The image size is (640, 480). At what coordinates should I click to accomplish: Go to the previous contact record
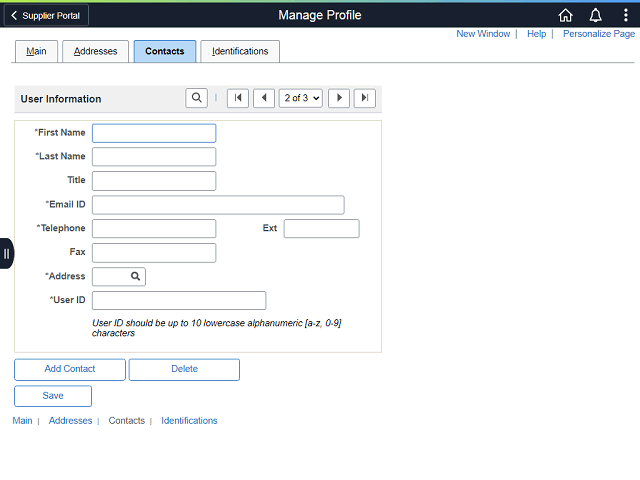tap(264, 98)
